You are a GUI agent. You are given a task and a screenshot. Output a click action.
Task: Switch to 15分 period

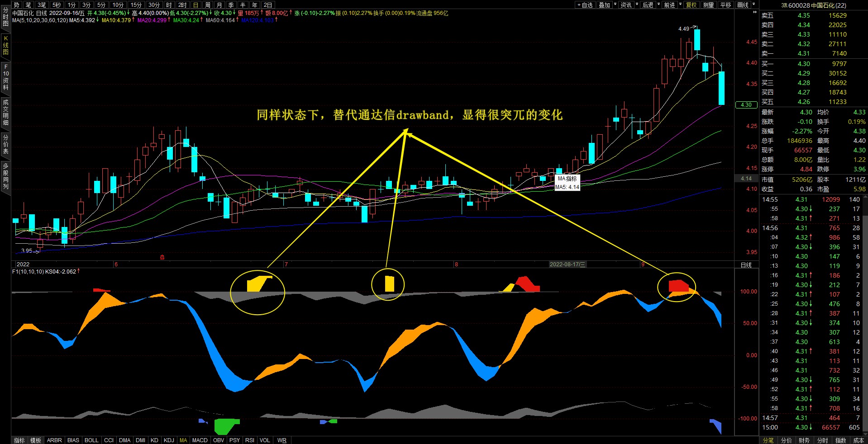click(x=136, y=5)
